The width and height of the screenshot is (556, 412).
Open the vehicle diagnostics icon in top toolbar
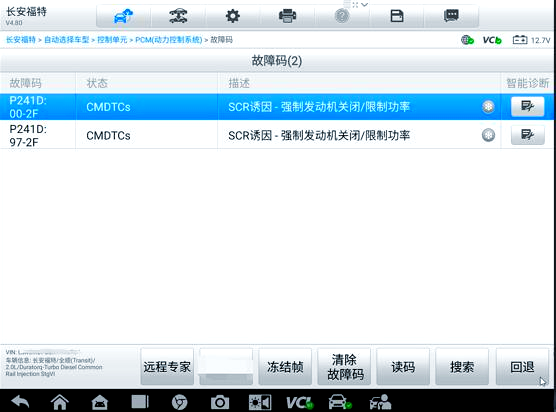(x=123, y=16)
